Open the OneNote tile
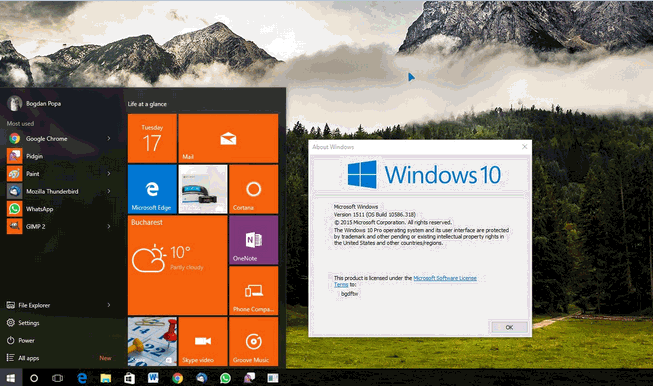The height and width of the screenshot is (386, 653). [x=254, y=240]
